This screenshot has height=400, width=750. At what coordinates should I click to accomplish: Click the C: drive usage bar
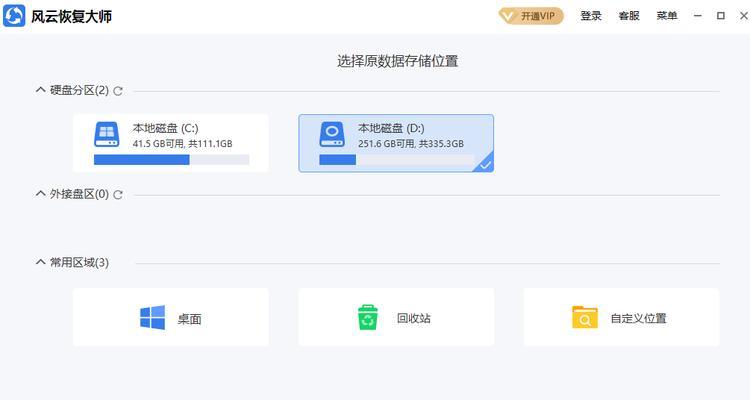pos(172,160)
